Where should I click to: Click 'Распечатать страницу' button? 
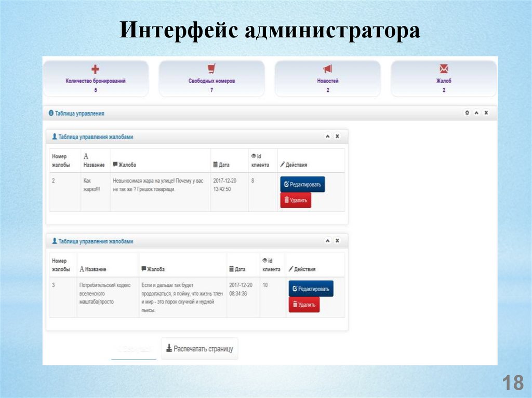[199, 349]
